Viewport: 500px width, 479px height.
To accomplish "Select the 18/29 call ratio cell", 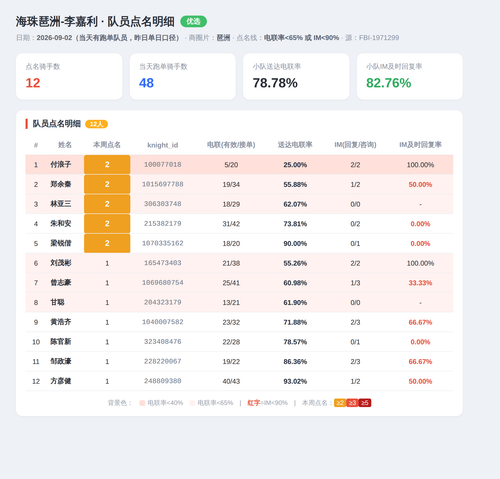I will tap(231, 204).
